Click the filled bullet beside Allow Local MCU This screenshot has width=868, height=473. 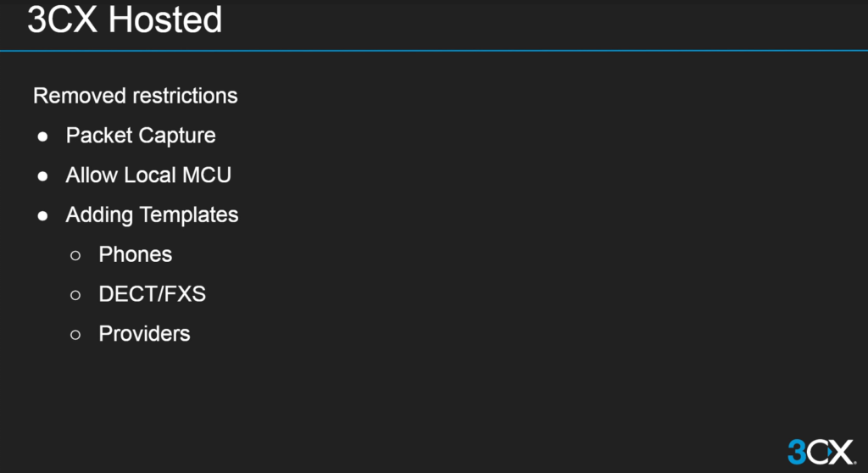click(42, 175)
